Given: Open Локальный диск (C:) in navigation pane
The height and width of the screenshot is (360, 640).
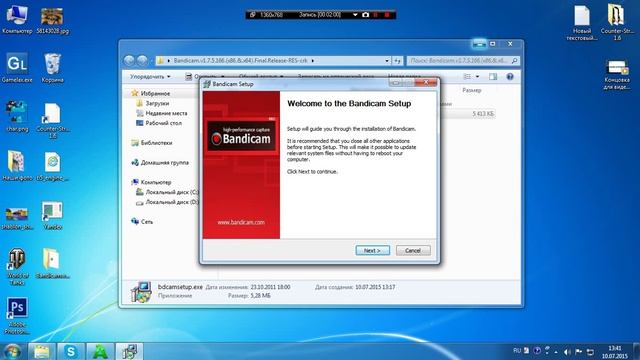Looking at the screenshot, I should click(171, 192).
